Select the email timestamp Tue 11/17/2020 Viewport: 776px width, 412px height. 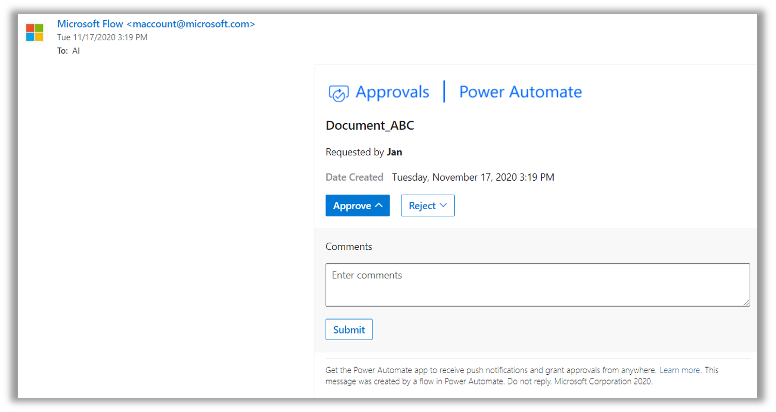(102, 37)
